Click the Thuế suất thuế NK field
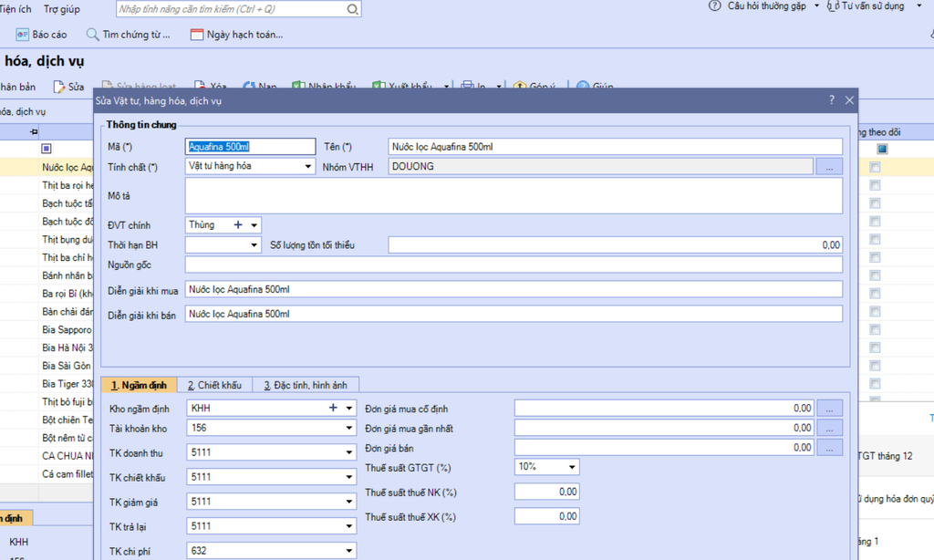Image resolution: width=934 pixels, height=560 pixels. [547, 492]
